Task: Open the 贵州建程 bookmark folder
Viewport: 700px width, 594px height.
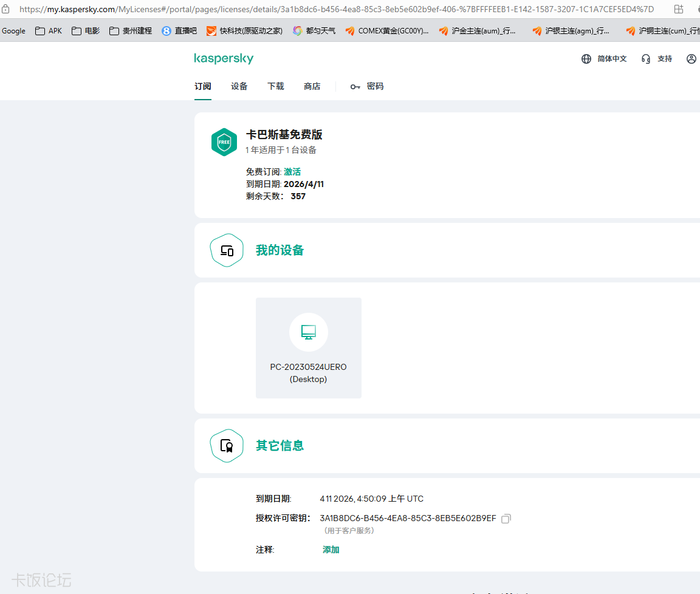Action: [x=131, y=31]
